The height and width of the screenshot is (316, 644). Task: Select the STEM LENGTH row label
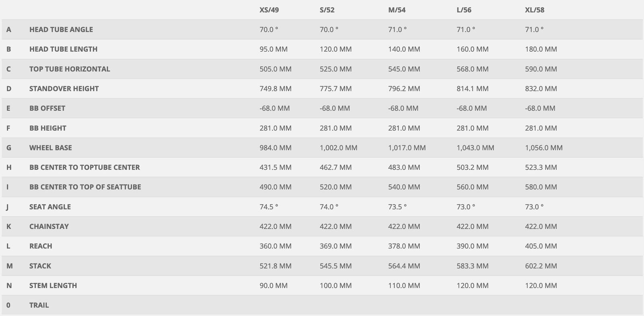pos(53,285)
